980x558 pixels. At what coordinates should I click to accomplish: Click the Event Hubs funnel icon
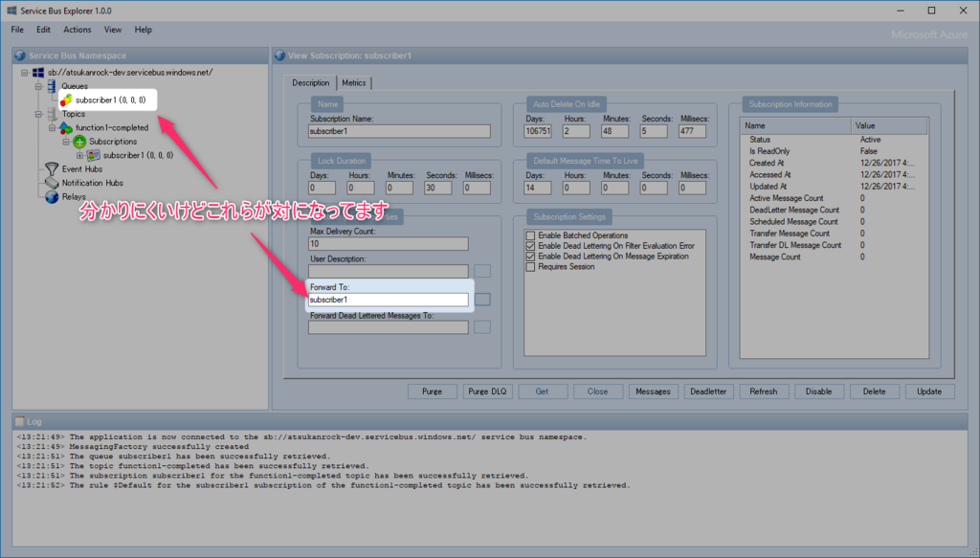(52, 169)
